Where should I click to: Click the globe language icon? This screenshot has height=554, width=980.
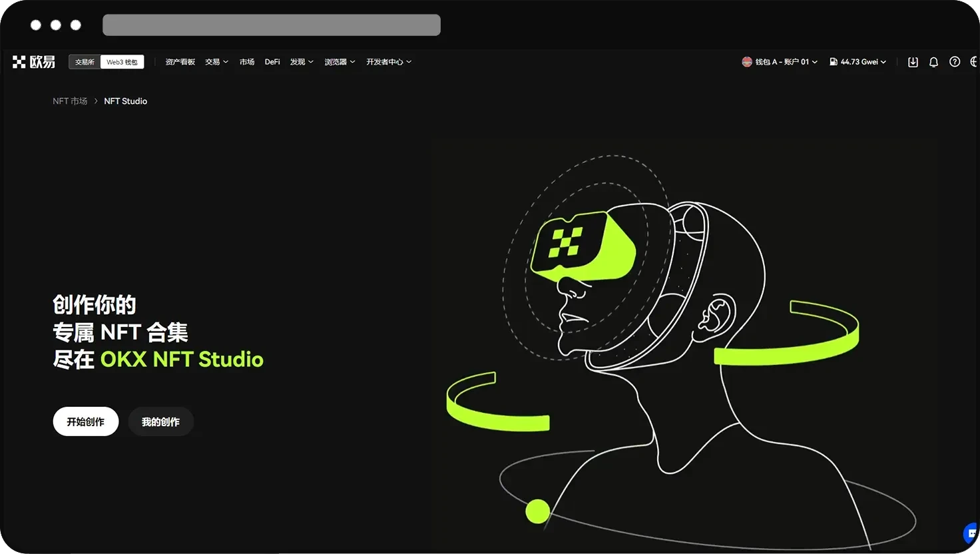974,62
